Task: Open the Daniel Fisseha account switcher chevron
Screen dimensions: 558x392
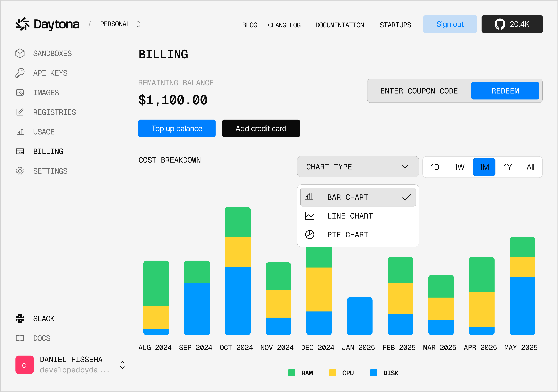Action: point(122,365)
